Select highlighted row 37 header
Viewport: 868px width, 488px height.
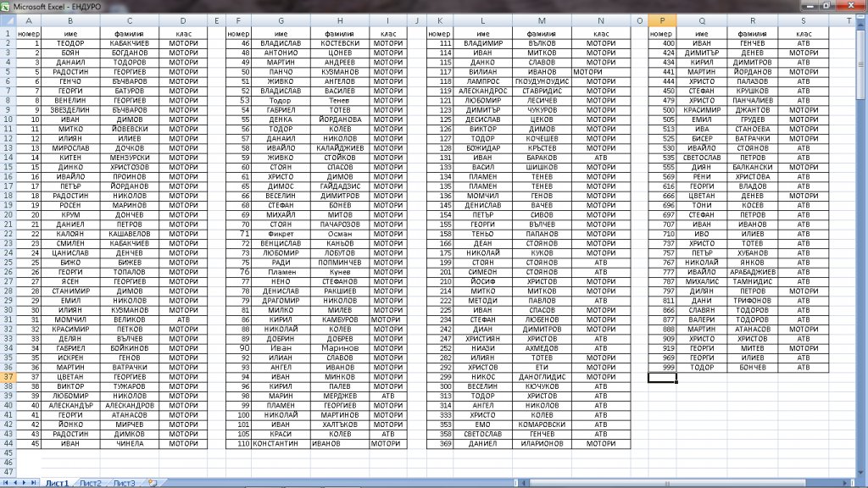click(8, 377)
